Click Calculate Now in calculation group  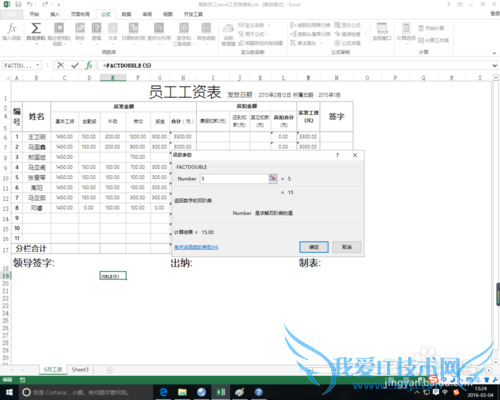tap(431, 28)
